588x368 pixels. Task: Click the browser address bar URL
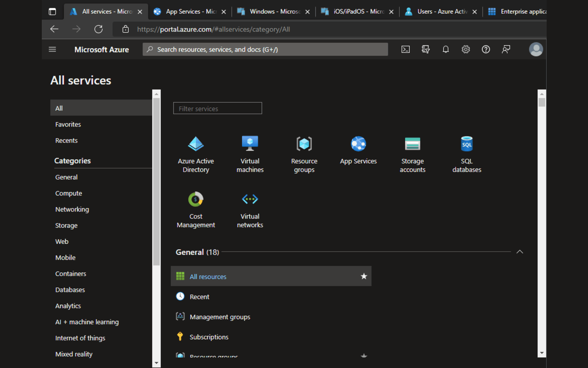[x=213, y=29]
